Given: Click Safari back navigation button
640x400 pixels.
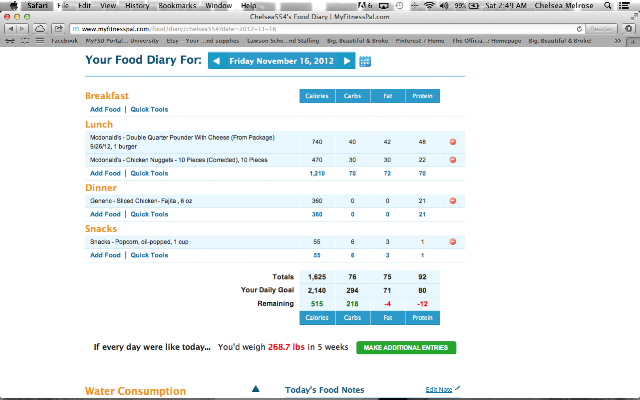Looking at the screenshot, I should [11, 29].
